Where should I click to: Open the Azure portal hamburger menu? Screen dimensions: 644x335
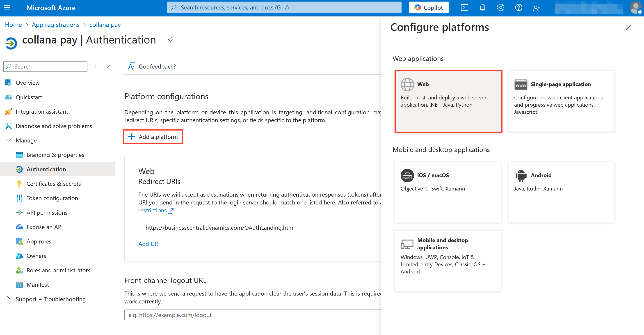tap(7, 7)
